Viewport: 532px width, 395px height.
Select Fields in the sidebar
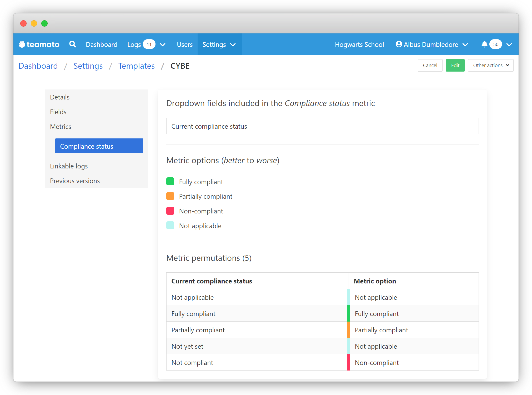[x=97, y=112]
